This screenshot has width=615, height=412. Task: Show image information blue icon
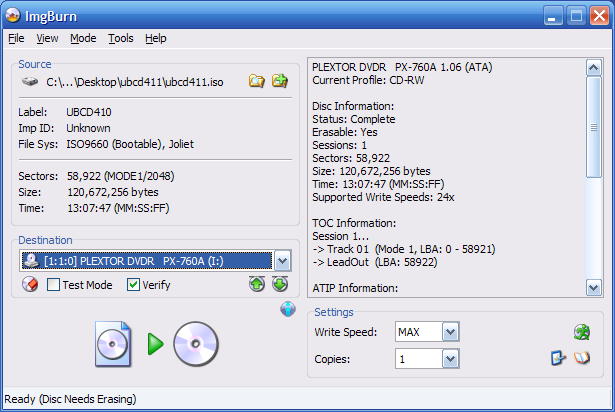(288, 309)
